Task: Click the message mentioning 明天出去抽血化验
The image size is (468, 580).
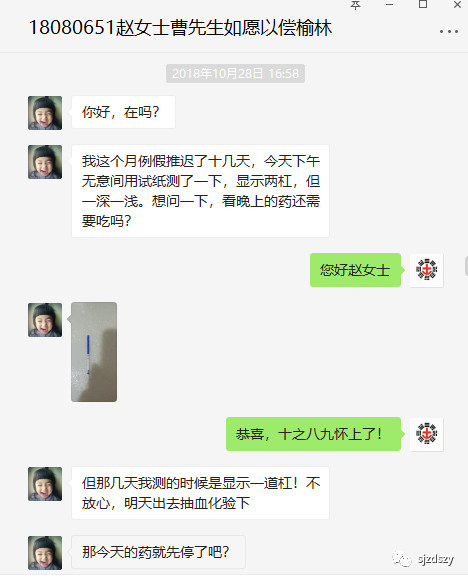Action: click(x=200, y=493)
